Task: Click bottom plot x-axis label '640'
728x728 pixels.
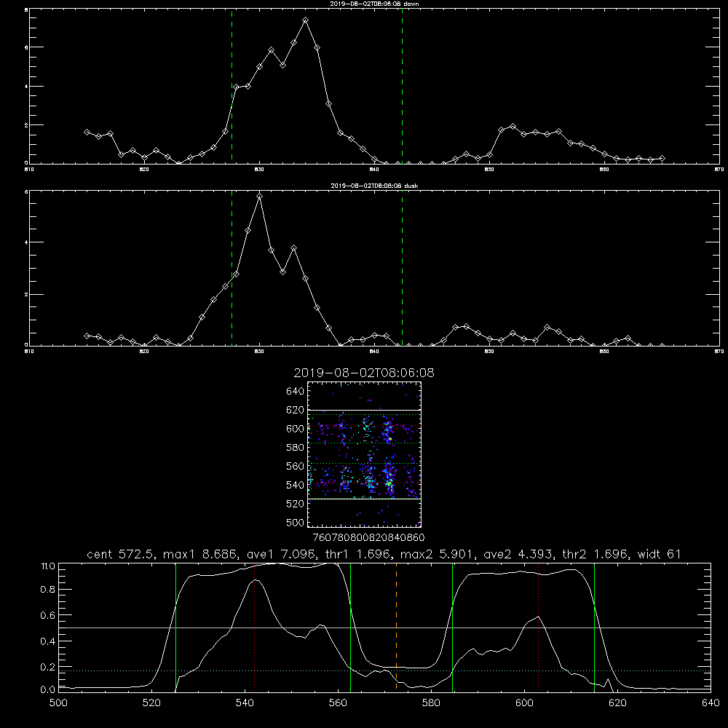Action: [x=711, y=703]
